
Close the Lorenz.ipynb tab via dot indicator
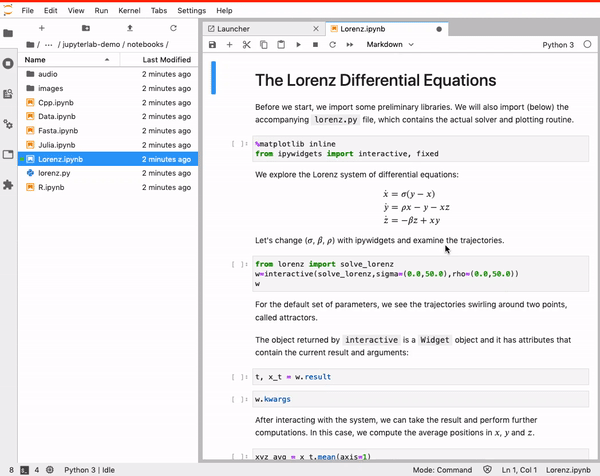coord(439,29)
